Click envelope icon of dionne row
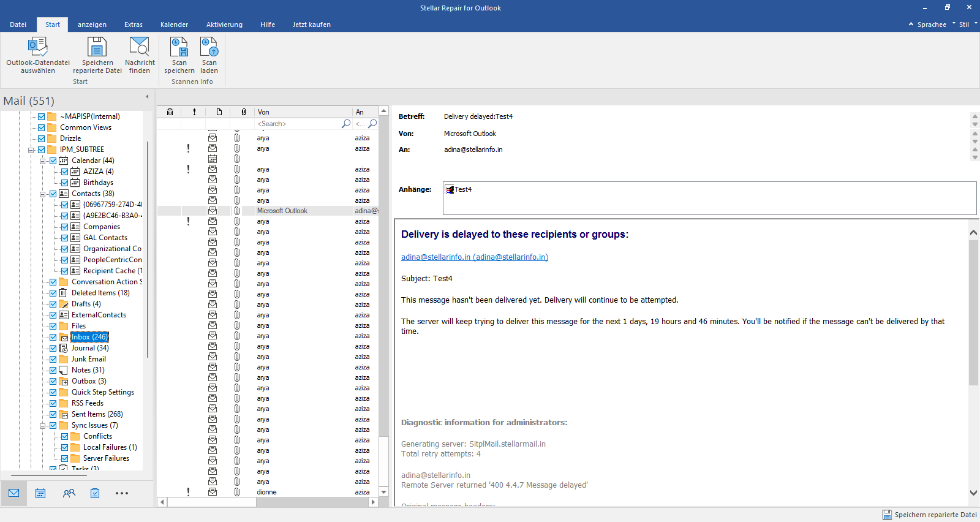Viewport: 980px width, 522px height. coord(213,492)
